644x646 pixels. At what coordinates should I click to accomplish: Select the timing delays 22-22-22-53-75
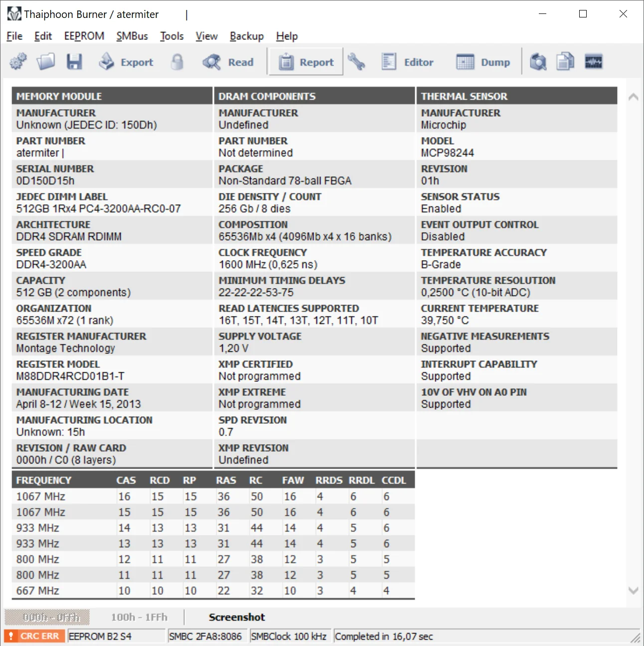pos(256,293)
